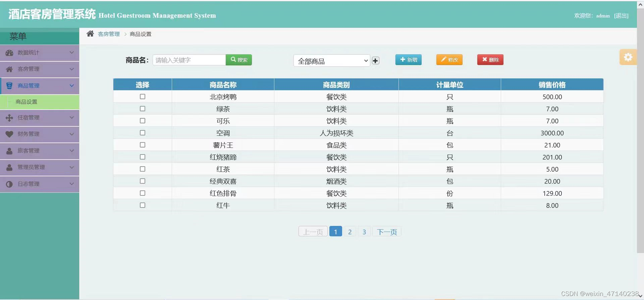Click the plus icon next to category dropdown
Screen dimensions: 644x300
[x=375, y=61]
